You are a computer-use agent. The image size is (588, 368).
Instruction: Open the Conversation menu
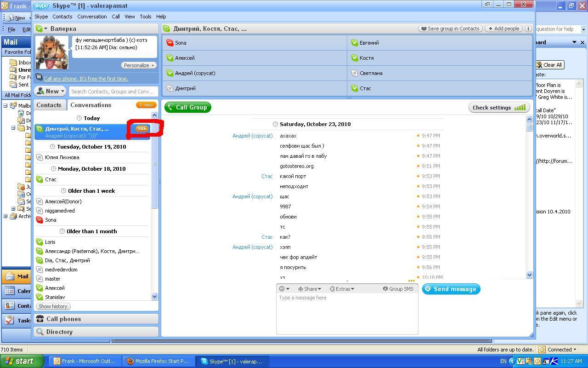(x=92, y=17)
